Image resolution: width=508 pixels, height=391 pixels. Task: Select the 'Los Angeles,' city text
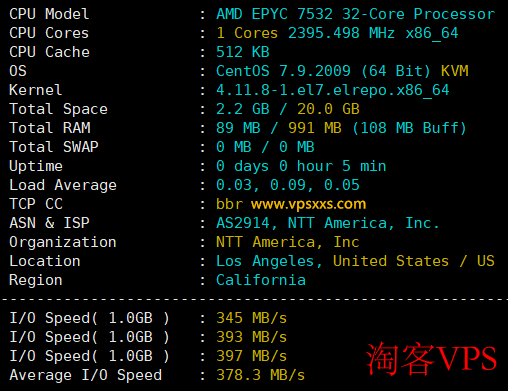click(269, 261)
